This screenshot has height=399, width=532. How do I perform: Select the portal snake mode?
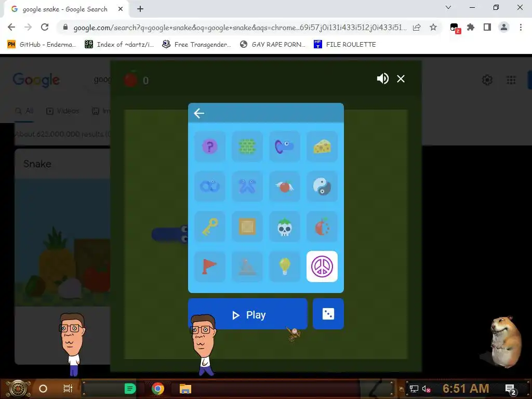tap(284, 147)
